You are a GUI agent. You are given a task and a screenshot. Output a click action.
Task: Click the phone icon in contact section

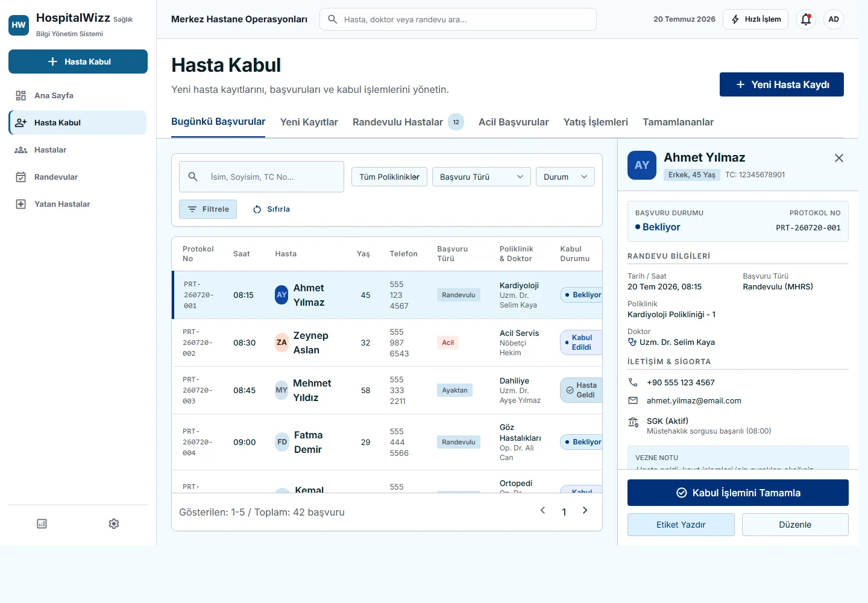pyautogui.click(x=633, y=382)
